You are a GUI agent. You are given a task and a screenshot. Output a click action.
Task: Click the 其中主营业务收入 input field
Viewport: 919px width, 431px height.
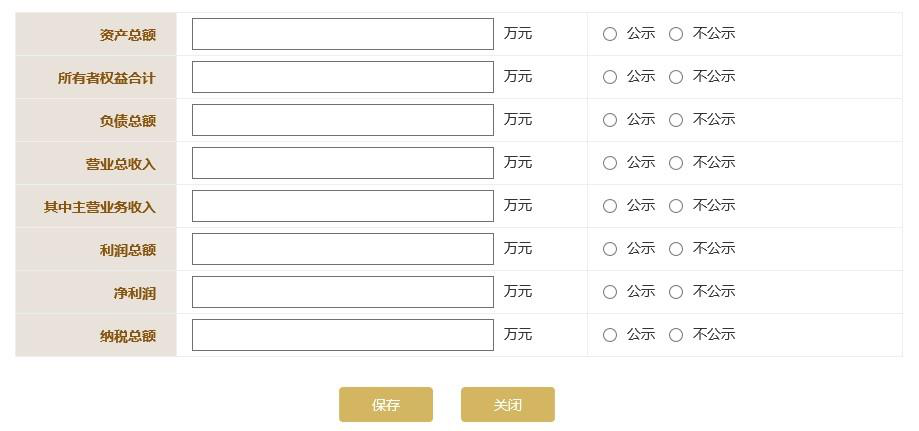coord(342,206)
